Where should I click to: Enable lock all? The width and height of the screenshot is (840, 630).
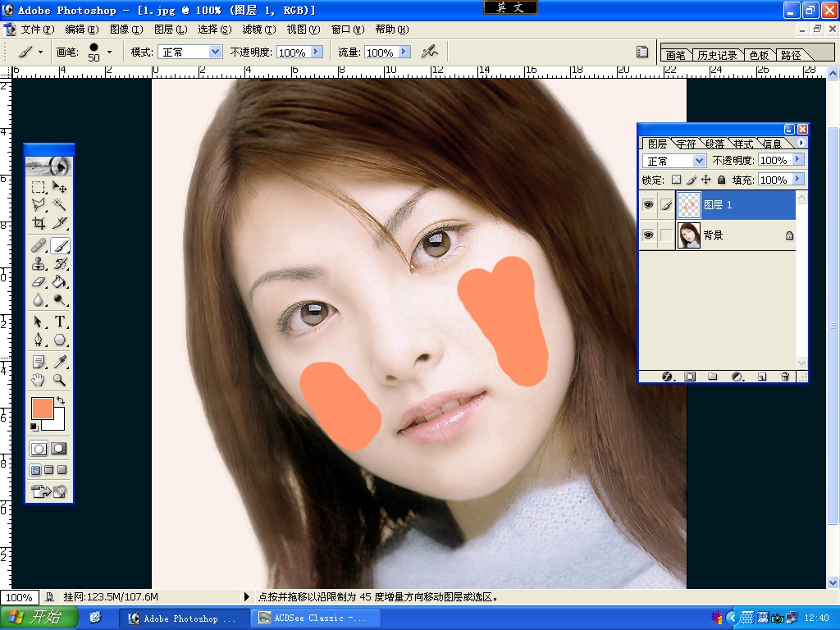[x=721, y=180]
